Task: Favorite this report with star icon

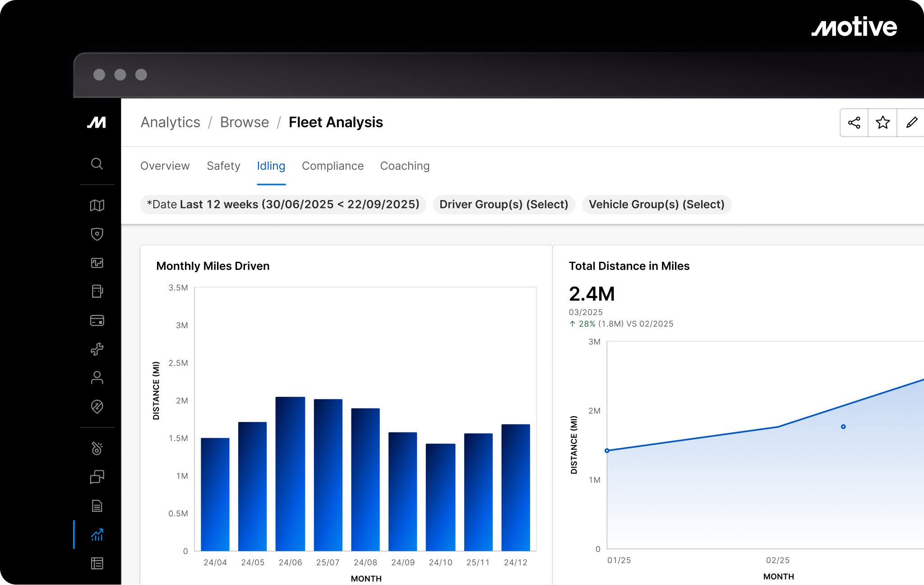Action: tap(882, 122)
